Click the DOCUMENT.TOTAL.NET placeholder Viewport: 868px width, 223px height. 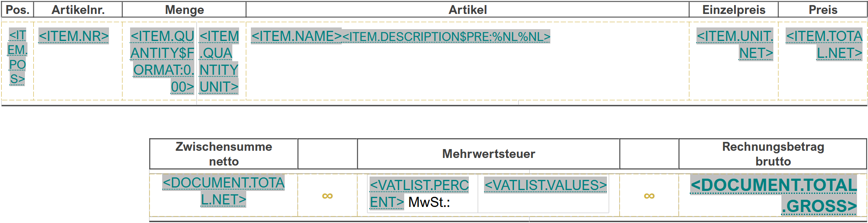pos(223,191)
